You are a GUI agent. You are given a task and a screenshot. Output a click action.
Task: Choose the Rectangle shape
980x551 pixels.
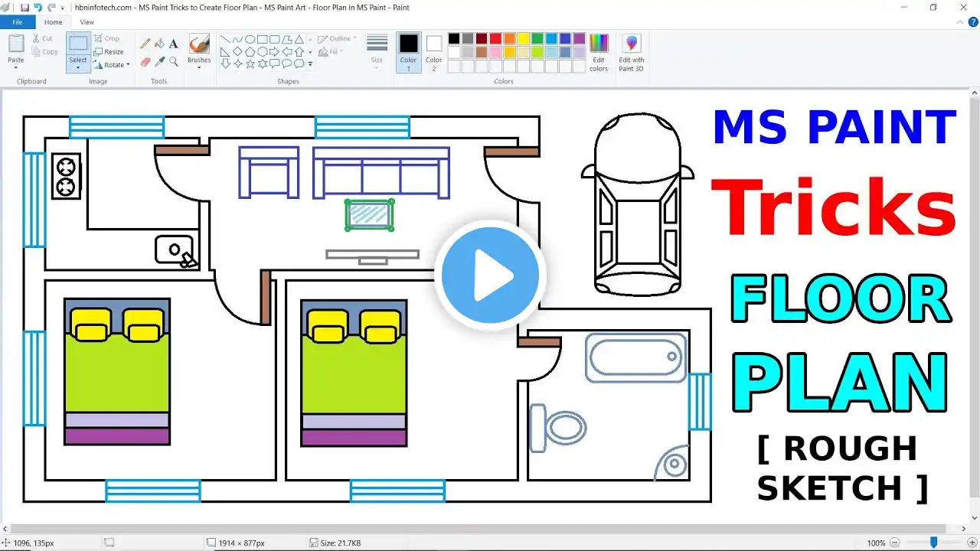[x=262, y=39]
